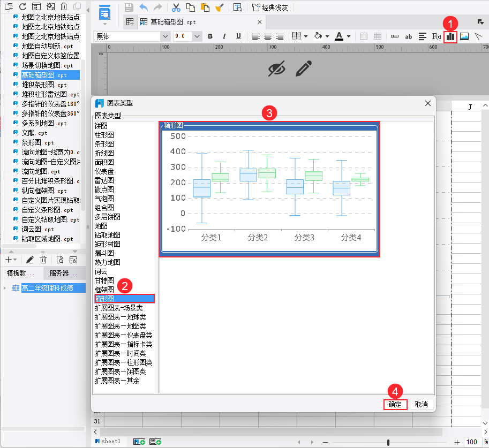
Task: Click the format painter brush icon
Action: [x=220, y=7]
